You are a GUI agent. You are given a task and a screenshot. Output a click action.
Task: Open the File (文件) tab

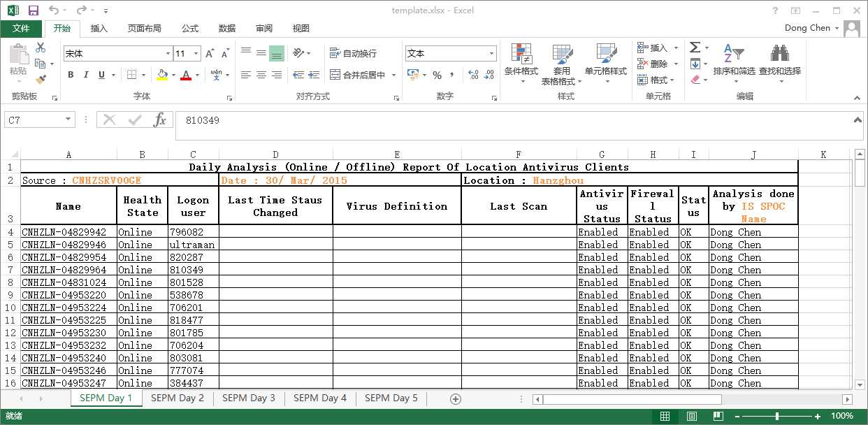[x=21, y=28]
